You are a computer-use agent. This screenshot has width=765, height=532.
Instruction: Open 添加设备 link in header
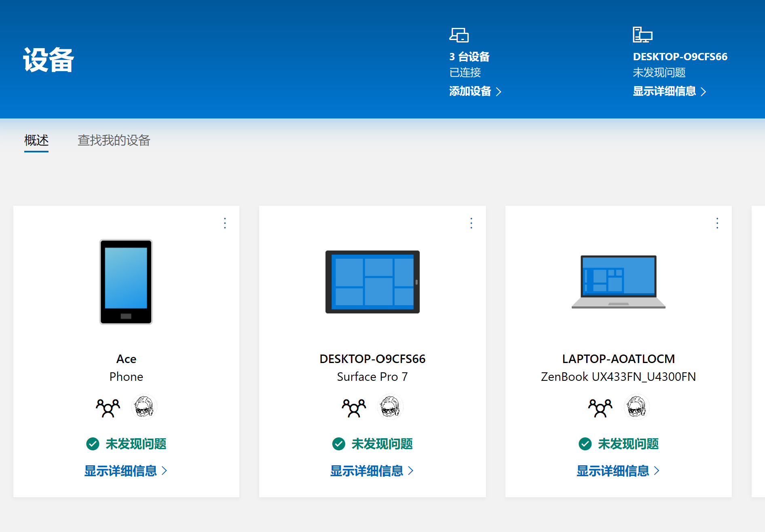475,91
